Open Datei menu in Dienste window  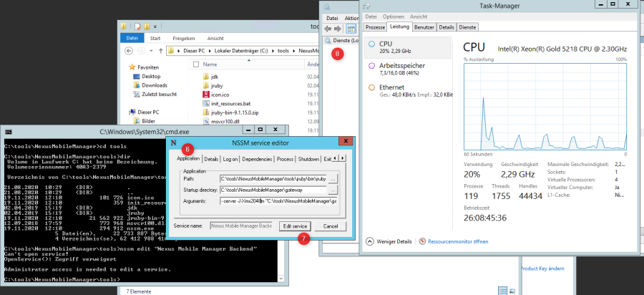332,19
